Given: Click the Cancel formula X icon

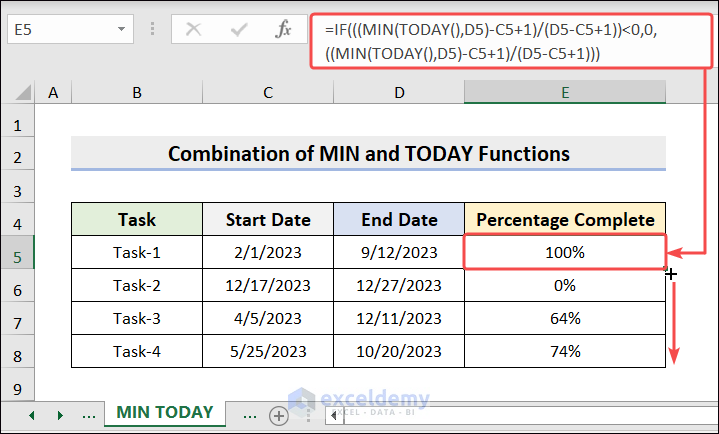Looking at the screenshot, I should pos(194,29).
